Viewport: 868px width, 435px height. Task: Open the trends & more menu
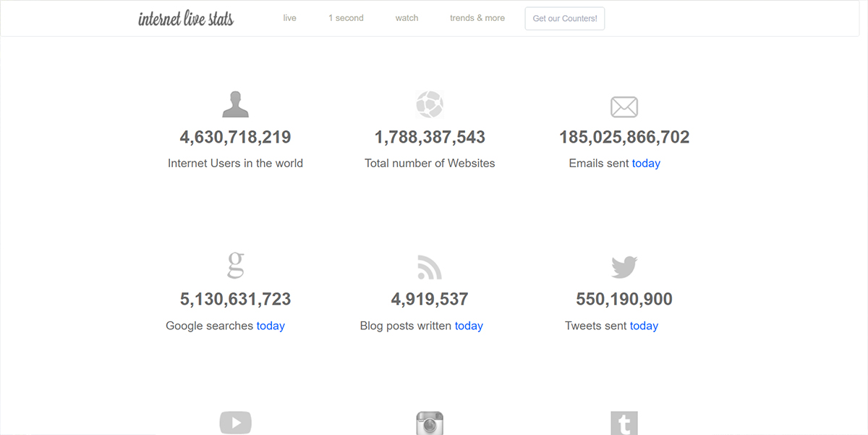[x=477, y=18]
